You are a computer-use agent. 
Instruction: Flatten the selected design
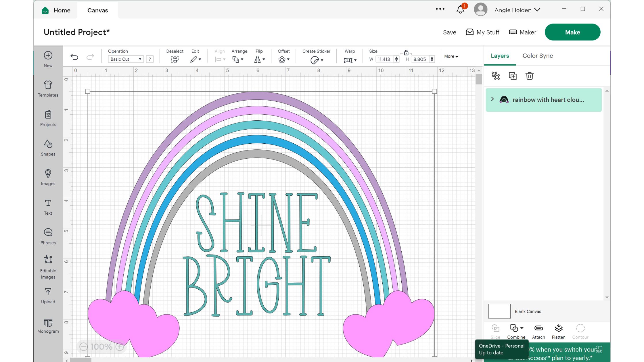[558, 330]
